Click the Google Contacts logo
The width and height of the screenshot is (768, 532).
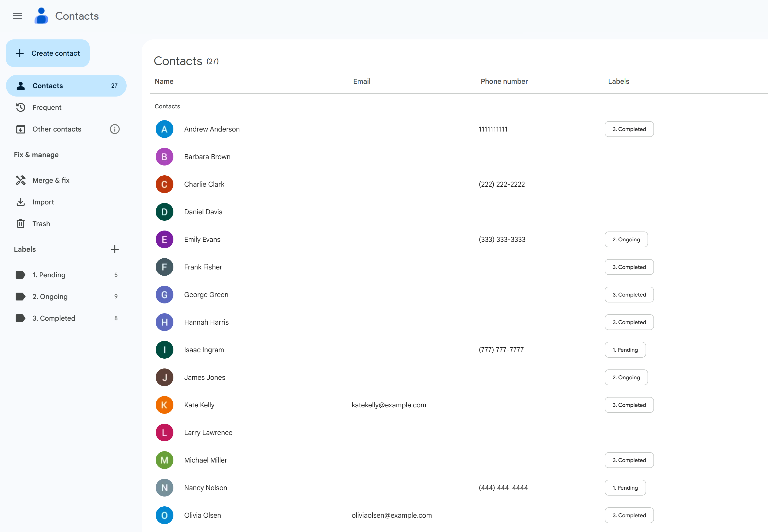tap(41, 16)
